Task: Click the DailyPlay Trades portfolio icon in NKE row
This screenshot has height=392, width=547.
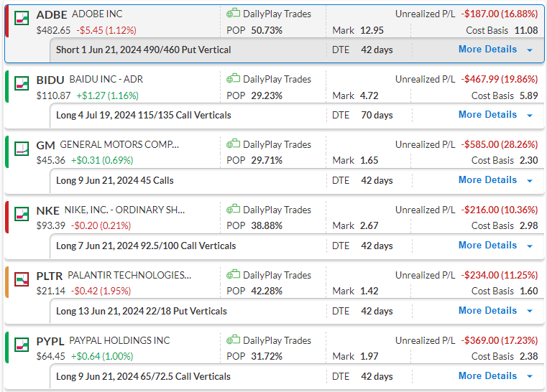Action: [x=233, y=209]
